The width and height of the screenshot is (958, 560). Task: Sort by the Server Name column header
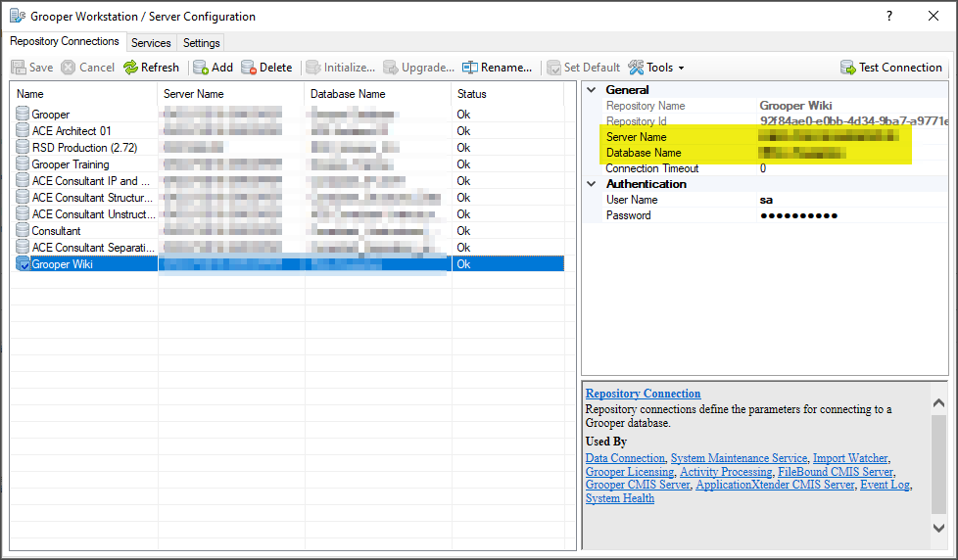231,94
